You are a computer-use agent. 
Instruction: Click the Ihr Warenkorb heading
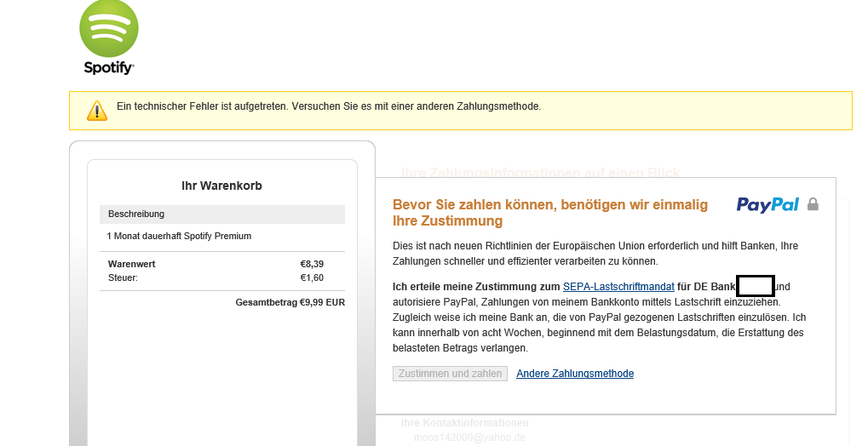tap(221, 186)
